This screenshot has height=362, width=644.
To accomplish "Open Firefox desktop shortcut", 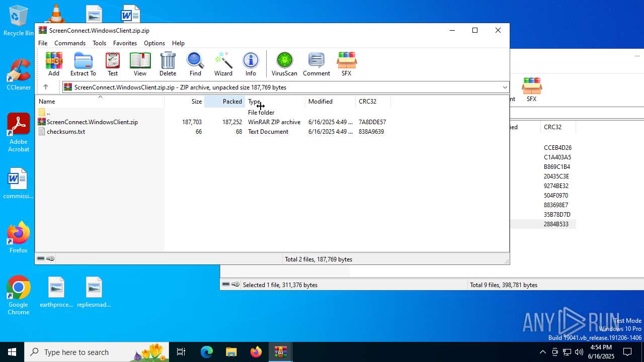I will [19, 237].
